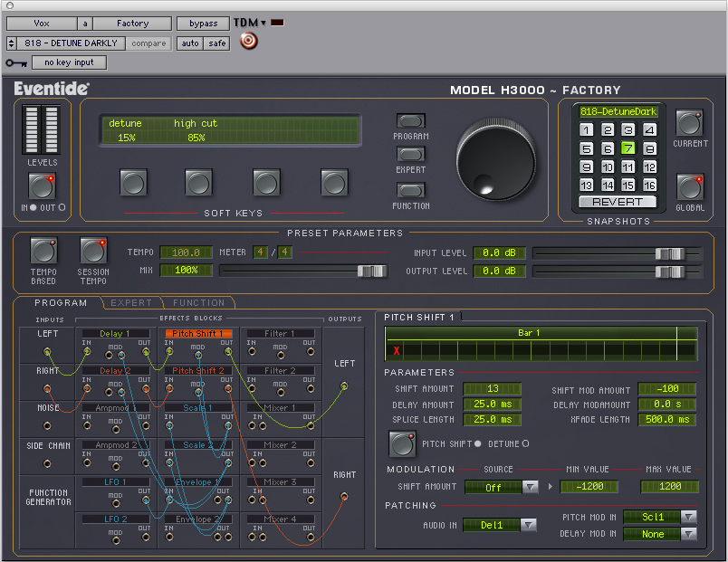Click the REVERT snapshot button
Image resolution: width=728 pixels, height=562 pixels.
[618, 202]
